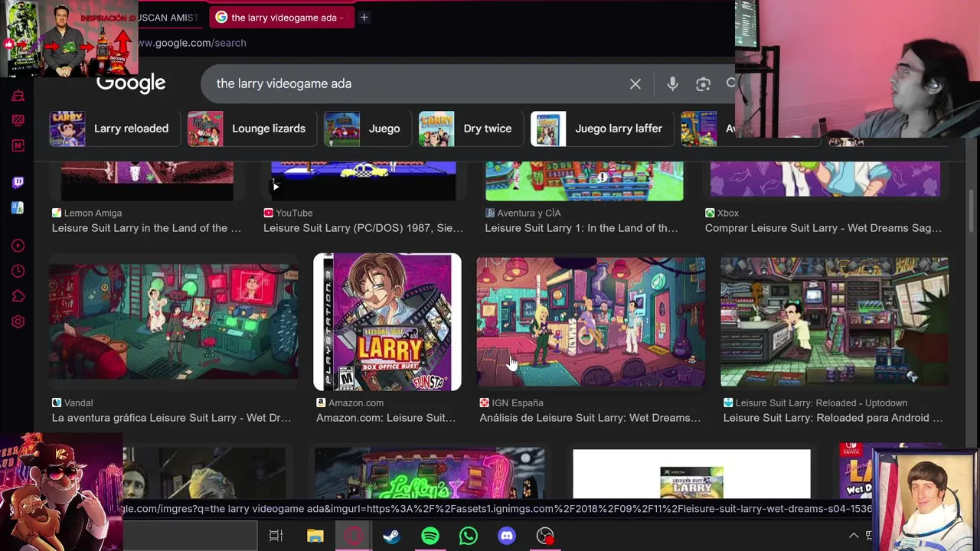Open sidebar Settings gear
This screenshot has width=980, height=551.
18,321
